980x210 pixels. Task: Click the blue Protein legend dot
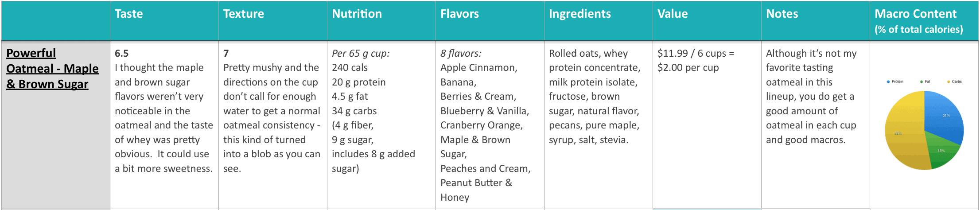[x=888, y=82]
